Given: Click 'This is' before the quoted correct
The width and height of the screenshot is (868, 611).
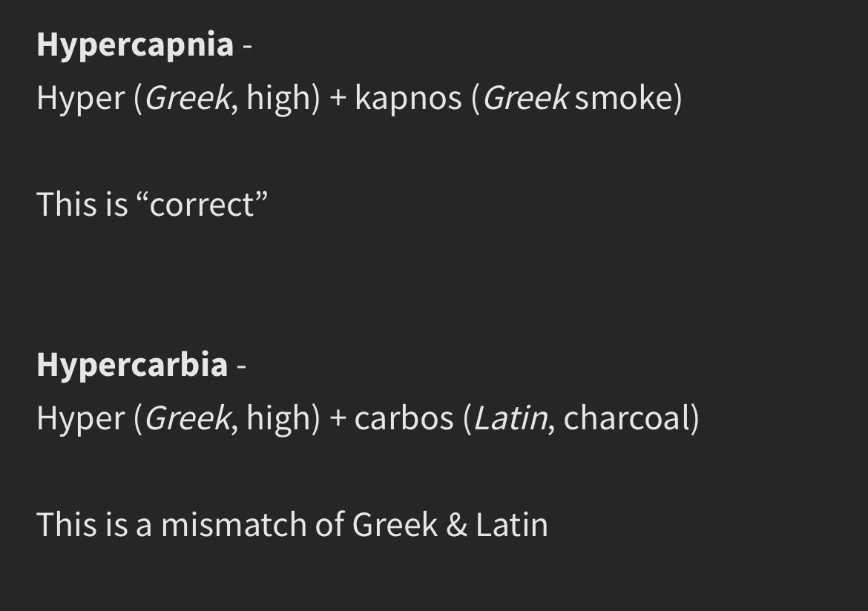Looking at the screenshot, I should 82,205.
